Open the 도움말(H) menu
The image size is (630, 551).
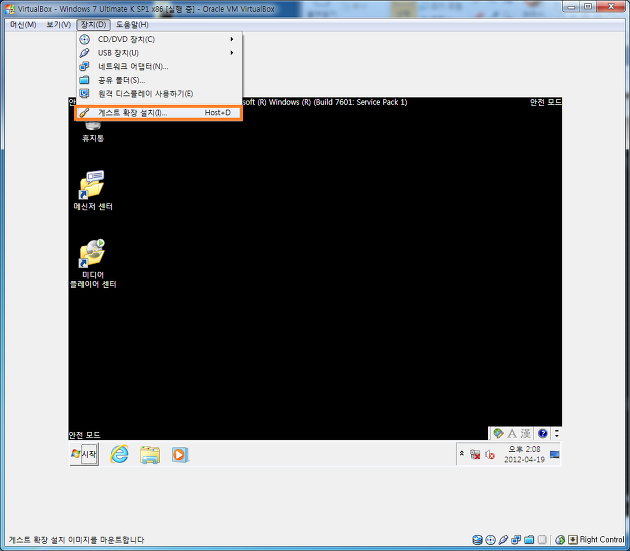(132, 25)
